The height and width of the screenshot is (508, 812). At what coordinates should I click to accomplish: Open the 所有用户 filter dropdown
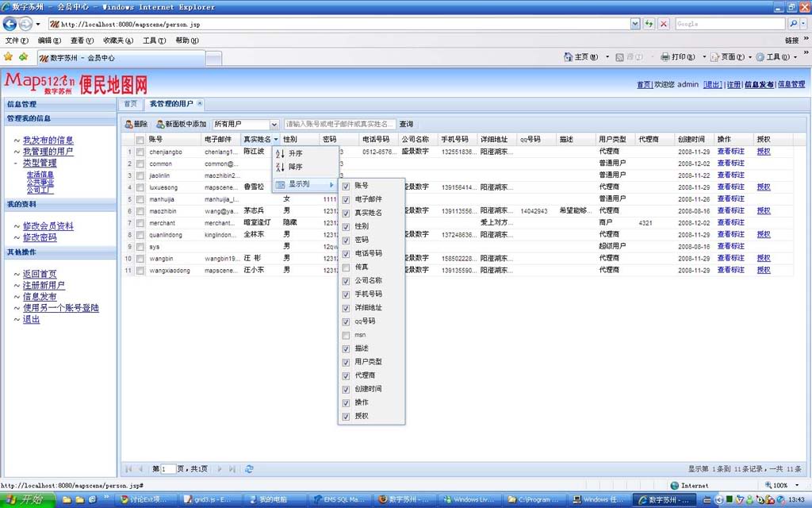[274, 125]
